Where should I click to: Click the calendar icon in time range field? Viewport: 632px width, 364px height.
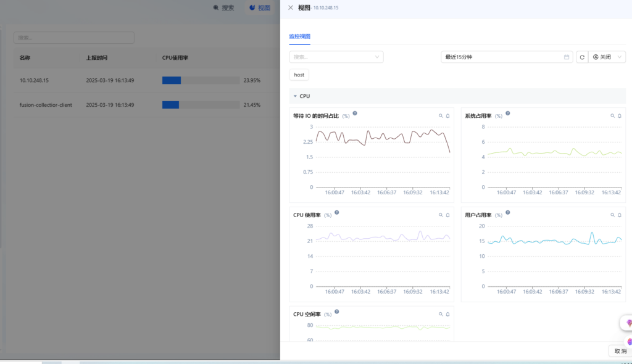(x=567, y=57)
